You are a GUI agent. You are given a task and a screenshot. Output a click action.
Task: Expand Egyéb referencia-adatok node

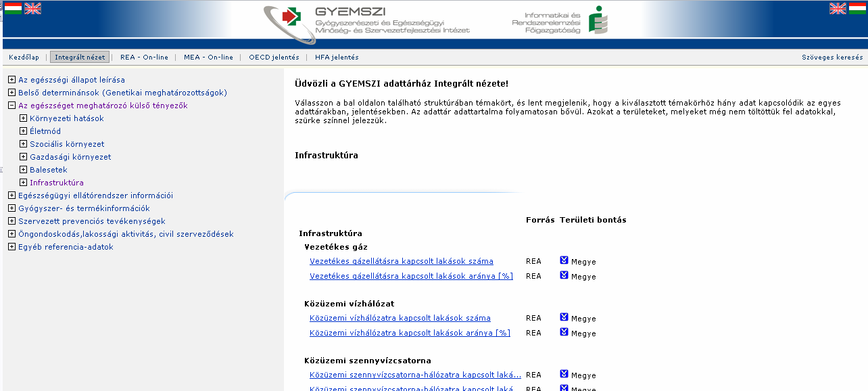(11, 247)
